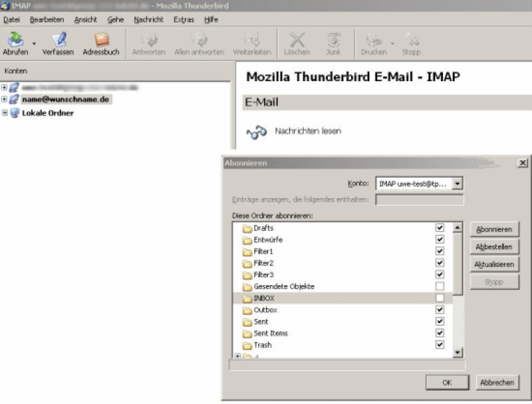
Task: Open the Verfassen compose icon
Action: 59,40
